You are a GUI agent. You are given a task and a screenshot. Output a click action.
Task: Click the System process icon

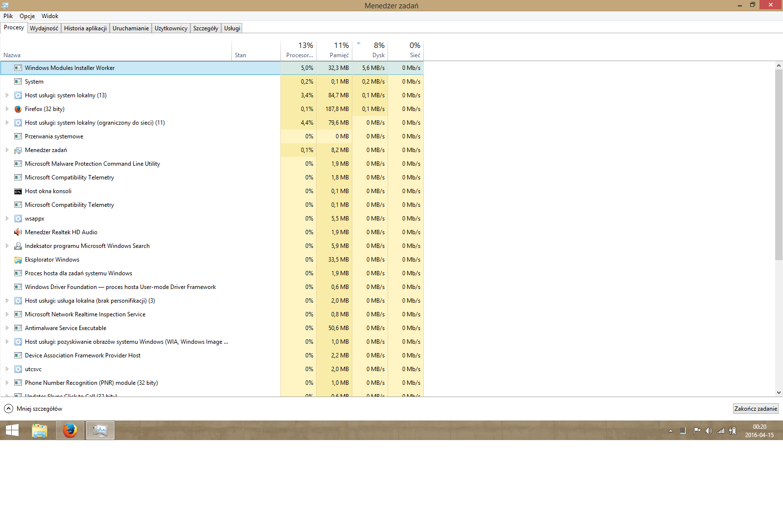[18, 82]
